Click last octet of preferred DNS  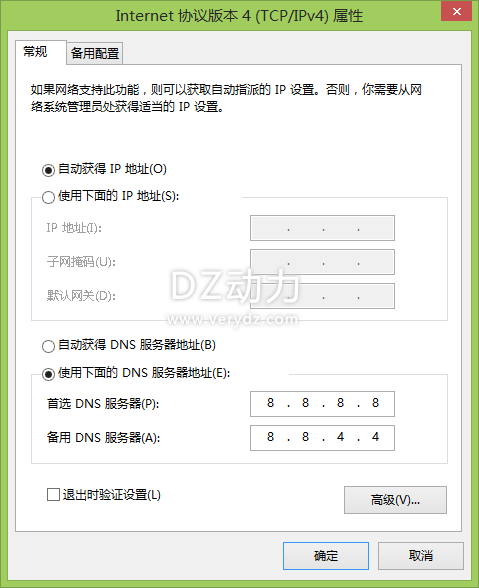pos(375,403)
